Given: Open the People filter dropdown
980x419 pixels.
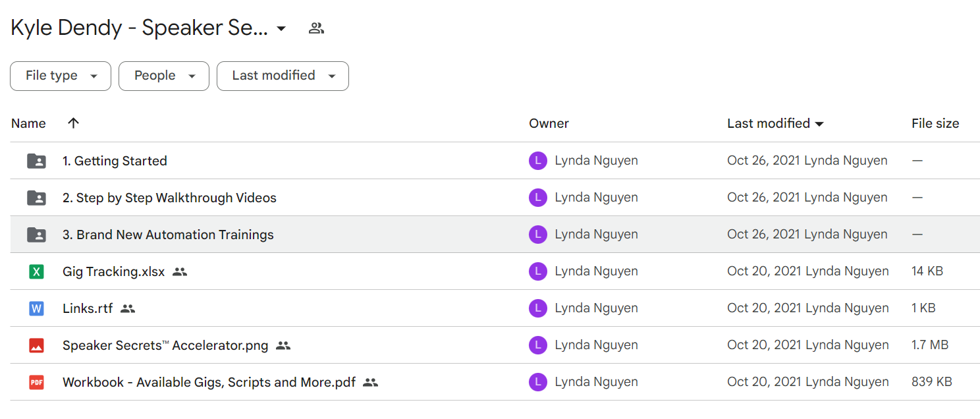Looking at the screenshot, I should click(164, 76).
